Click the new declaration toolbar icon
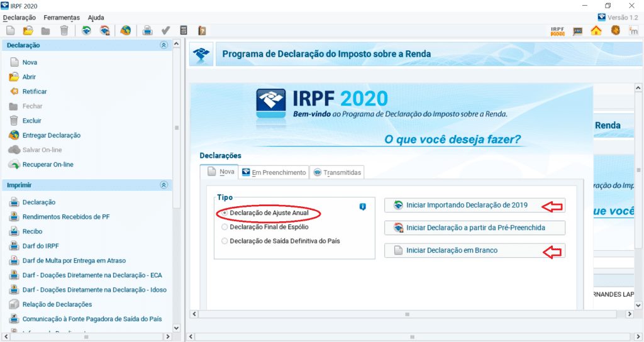The height and width of the screenshot is (342, 644). pyautogui.click(x=11, y=30)
